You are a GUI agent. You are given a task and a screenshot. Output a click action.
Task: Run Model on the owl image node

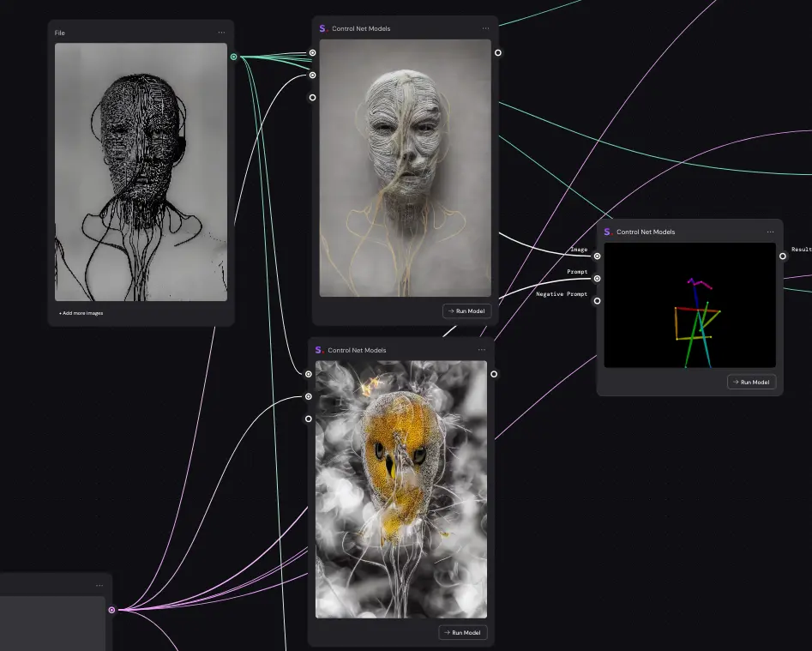coord(463,632)
